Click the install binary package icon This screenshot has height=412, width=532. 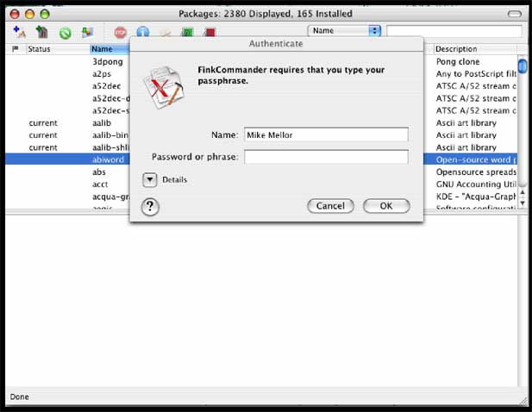click(42, 32)
